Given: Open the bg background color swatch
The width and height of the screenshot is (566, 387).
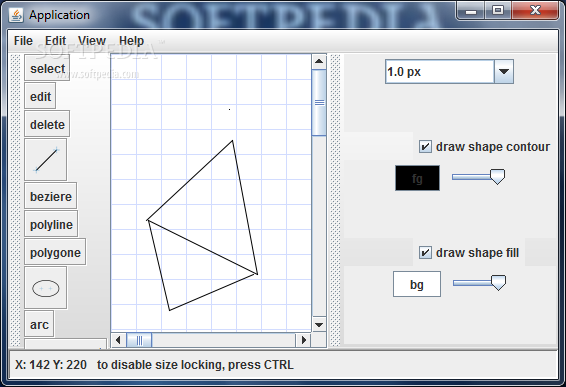Looking at the screenshot, I should (417, 284).
